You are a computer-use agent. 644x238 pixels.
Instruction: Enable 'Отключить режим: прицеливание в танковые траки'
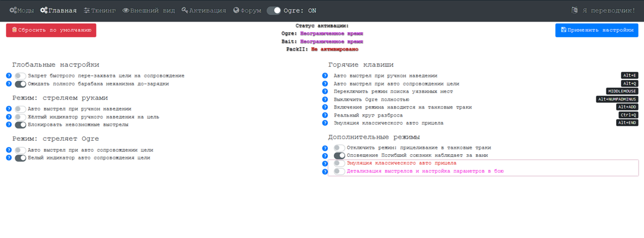click(x=339, y=148)
